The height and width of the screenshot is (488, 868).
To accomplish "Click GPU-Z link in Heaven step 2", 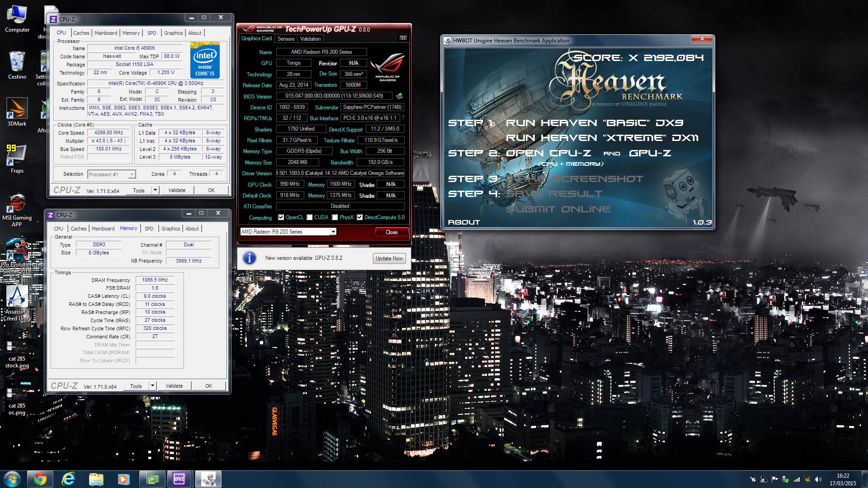I will (x=650, y=153).
